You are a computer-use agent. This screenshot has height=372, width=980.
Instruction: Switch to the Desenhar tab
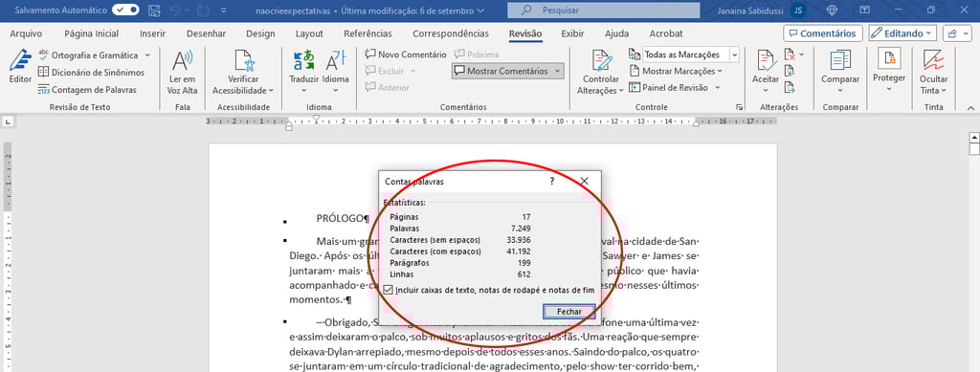coord(208,33)
